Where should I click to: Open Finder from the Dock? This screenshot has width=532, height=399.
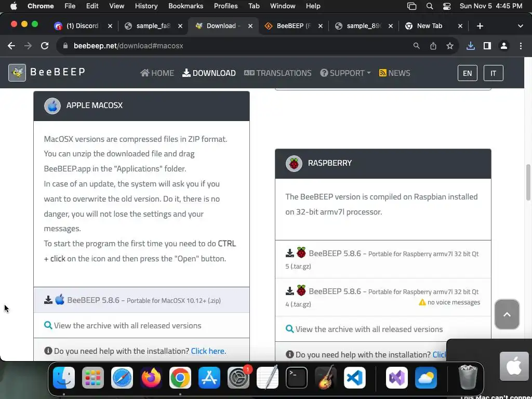pos(64,378)
